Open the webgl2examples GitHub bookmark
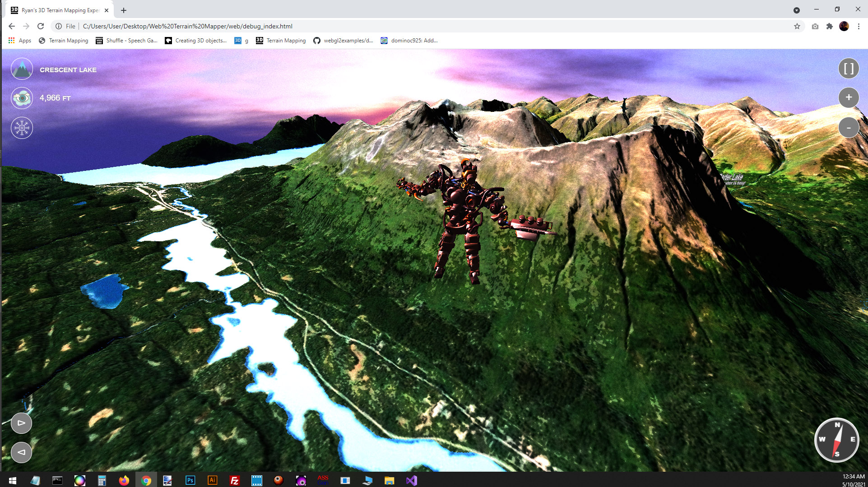868x487 pixels. 343,41
